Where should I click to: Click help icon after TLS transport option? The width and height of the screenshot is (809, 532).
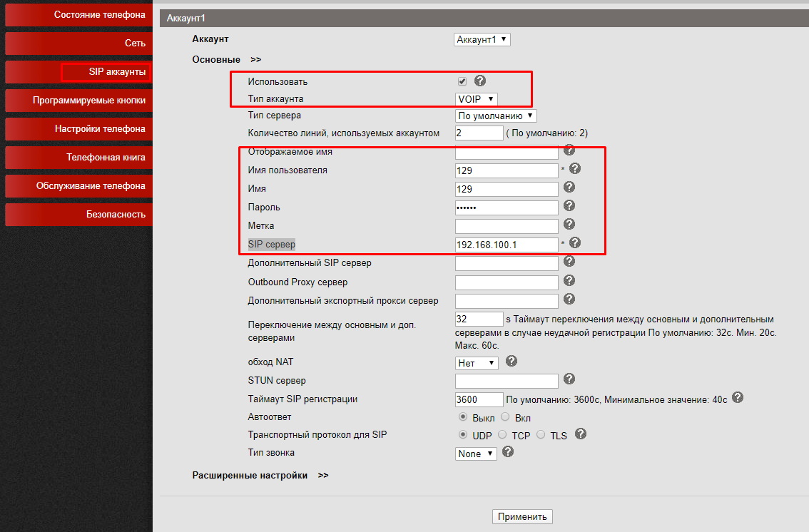(x=581, y=434)
